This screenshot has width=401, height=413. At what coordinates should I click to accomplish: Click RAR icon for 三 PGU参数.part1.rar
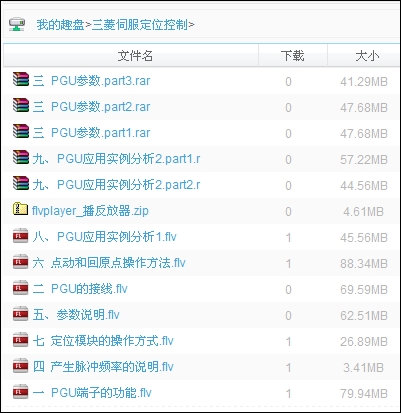coord(21,131)
